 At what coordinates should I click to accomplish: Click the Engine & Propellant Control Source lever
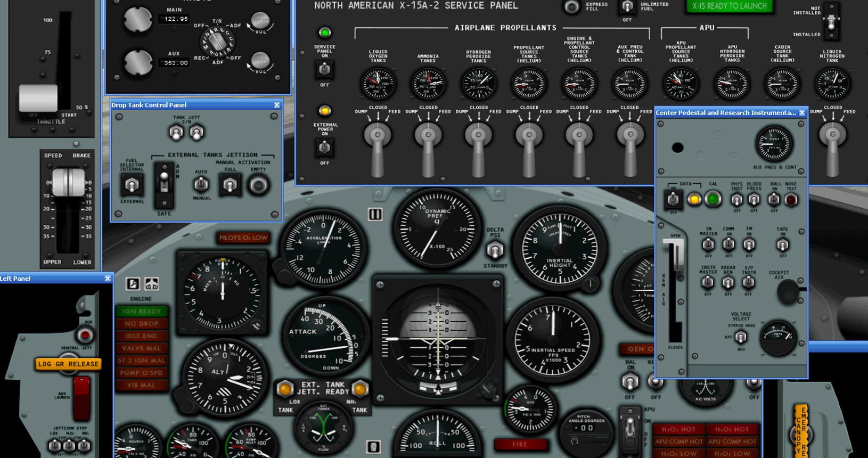579,149
